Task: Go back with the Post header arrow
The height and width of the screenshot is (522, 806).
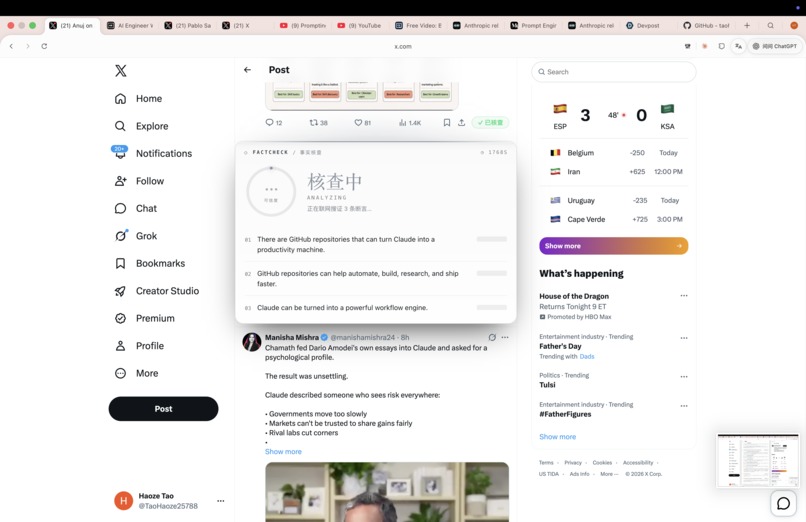Action: [247, 70]
